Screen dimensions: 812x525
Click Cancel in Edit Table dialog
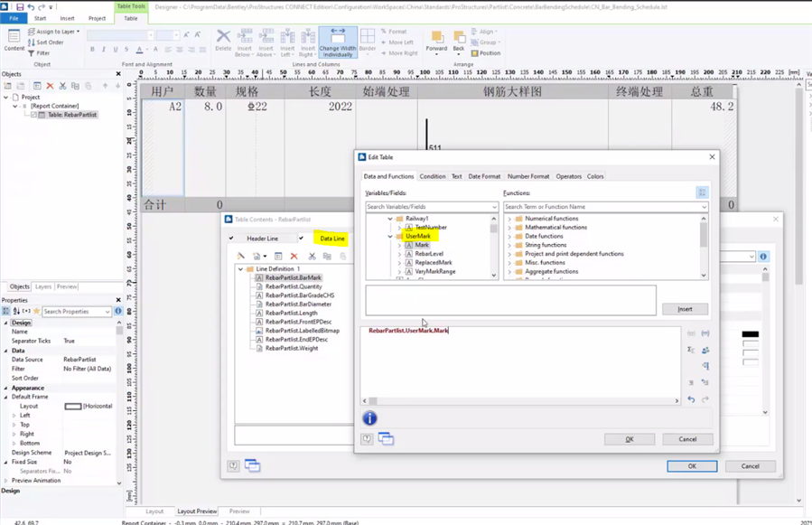(x=687, y=439)
